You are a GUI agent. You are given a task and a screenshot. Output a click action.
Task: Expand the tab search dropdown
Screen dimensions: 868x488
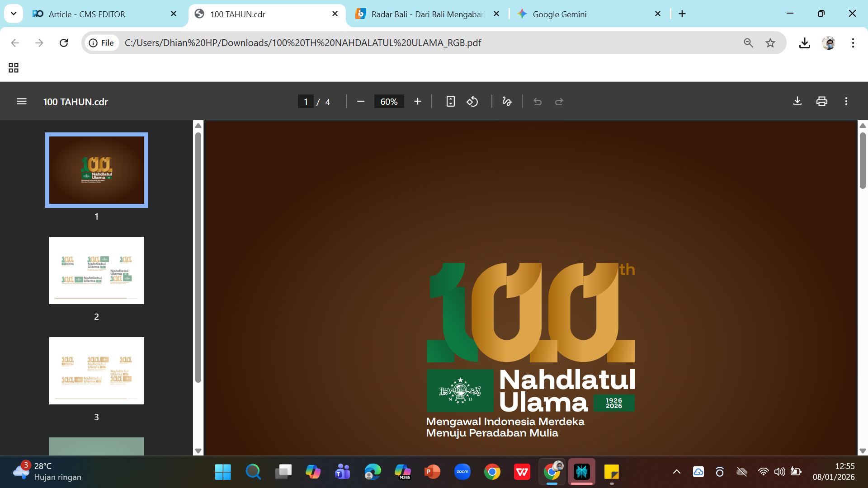tap(14, 14)
